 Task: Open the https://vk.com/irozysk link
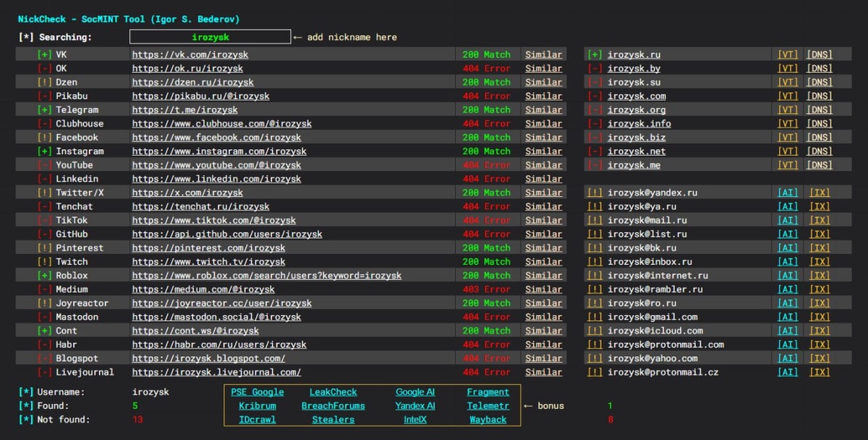[190, 54]
